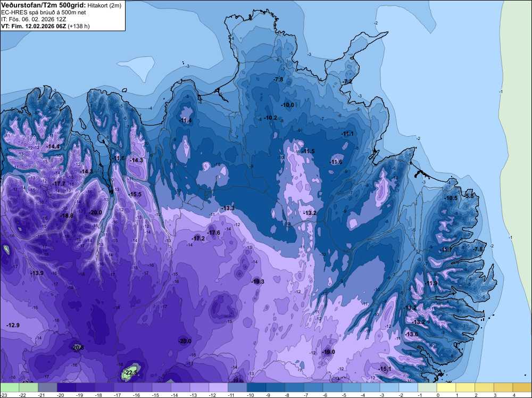This screenshot has width=532, height=398.
Task: Click the -23 light green legend swatch
Action: [10, 387]
